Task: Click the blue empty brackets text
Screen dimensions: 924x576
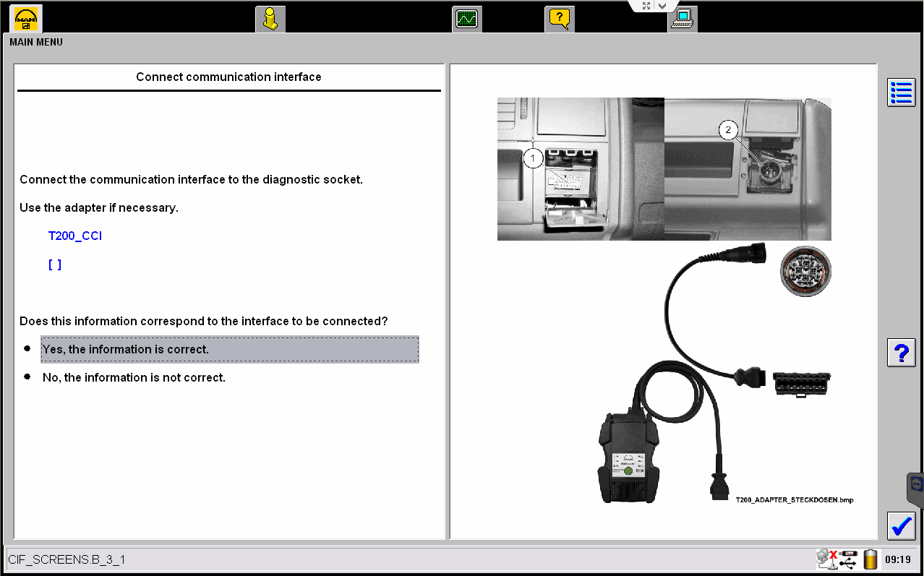Action: 55,265
